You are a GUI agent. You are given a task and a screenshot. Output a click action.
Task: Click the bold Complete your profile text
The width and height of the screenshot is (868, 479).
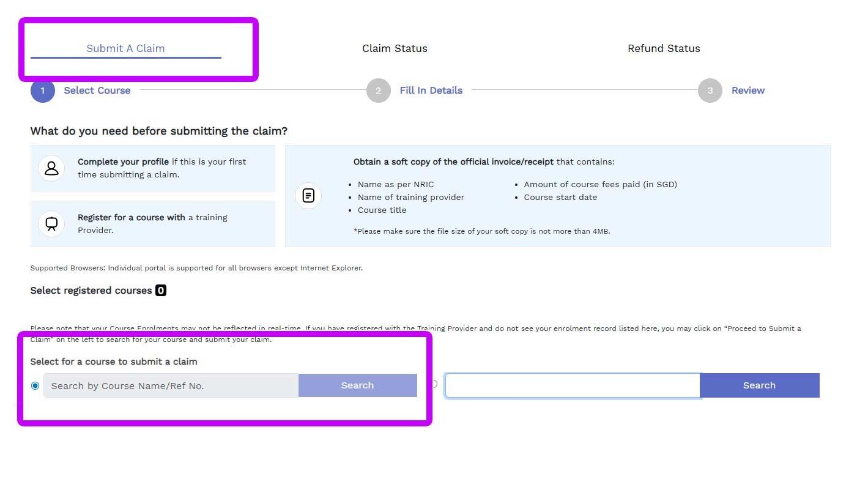(x=123, y=162)
